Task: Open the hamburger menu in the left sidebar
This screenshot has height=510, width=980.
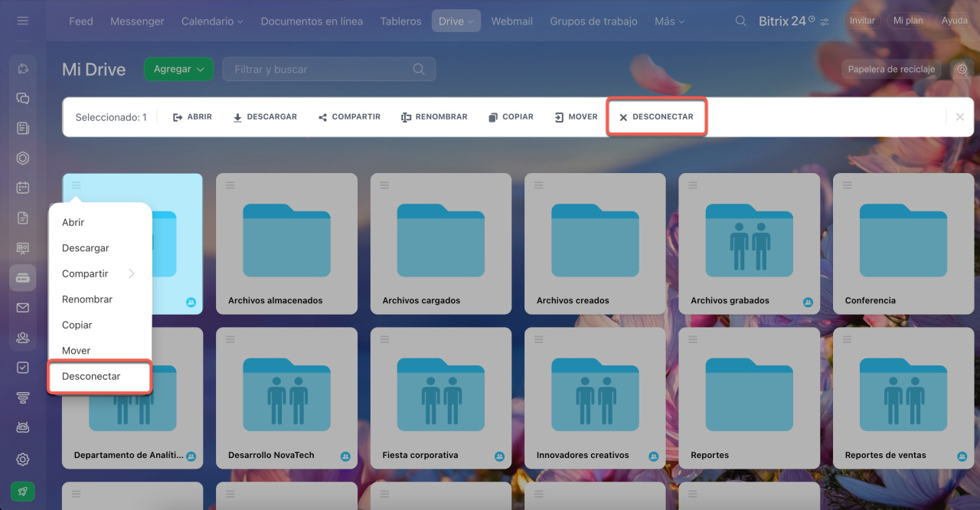Action: [22, 21]
